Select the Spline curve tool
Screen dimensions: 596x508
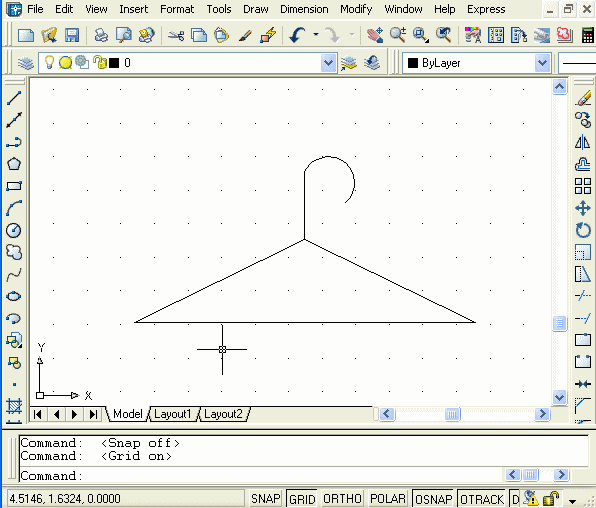pos(14,275)
